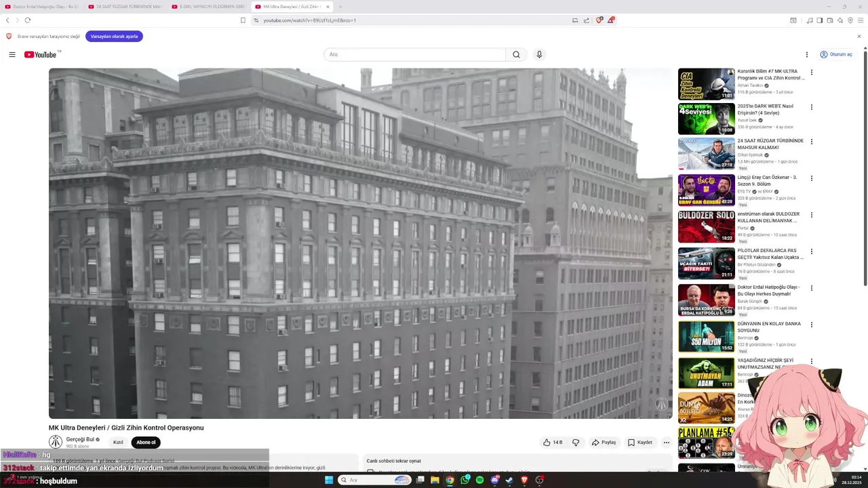
Task: Open Brave browser from taskbar
Action: point(524,480)
